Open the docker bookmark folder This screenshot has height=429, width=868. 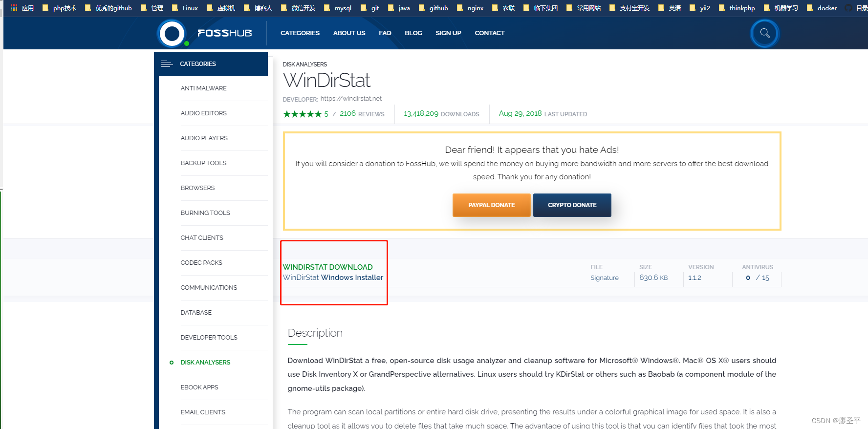(x=822, y=8)
